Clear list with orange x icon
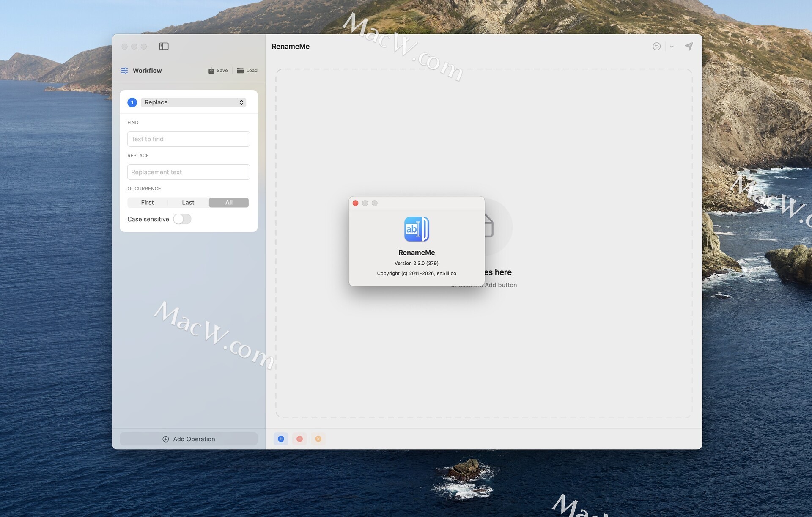The image size is (812, 517). click(318, 439)
